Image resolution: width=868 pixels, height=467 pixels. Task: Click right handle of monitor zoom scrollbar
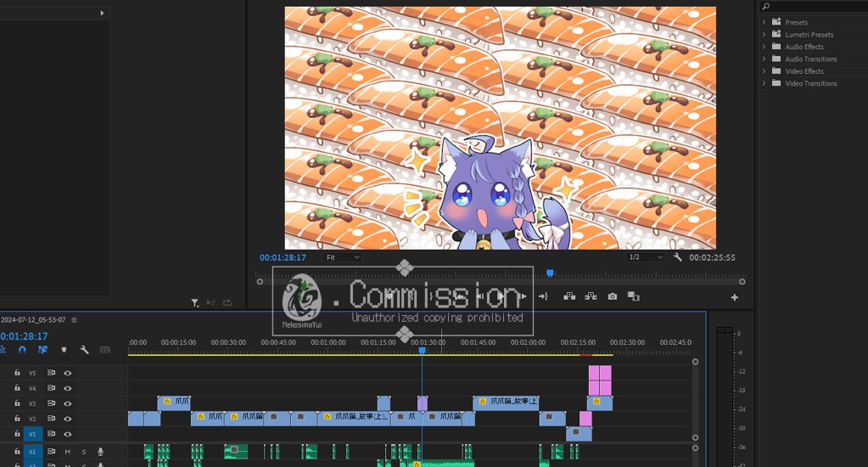coord(742,281)
